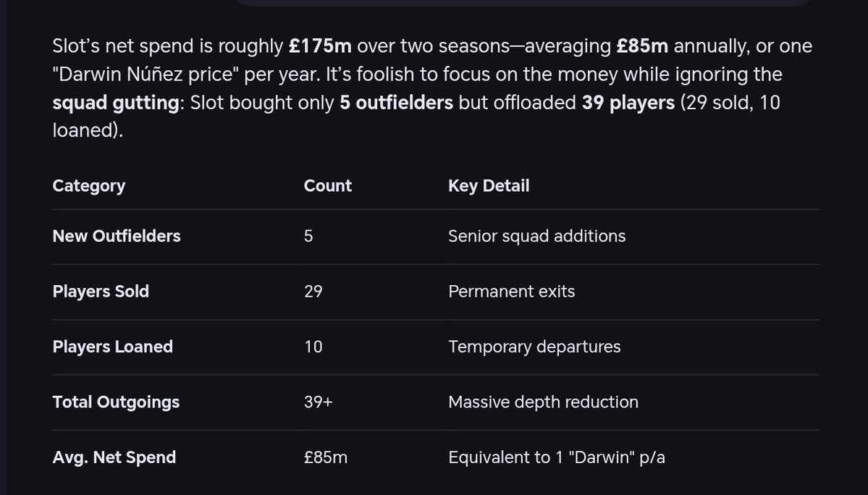Select the Players Loaned row label
The height and width of the screenshot is (495, 868).
tap(112, 347)
